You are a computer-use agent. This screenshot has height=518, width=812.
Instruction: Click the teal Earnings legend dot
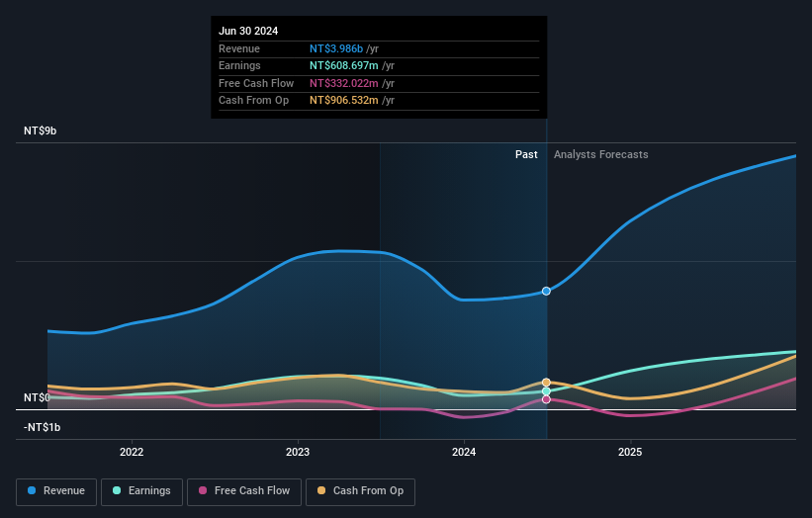[x=117, y=490]
